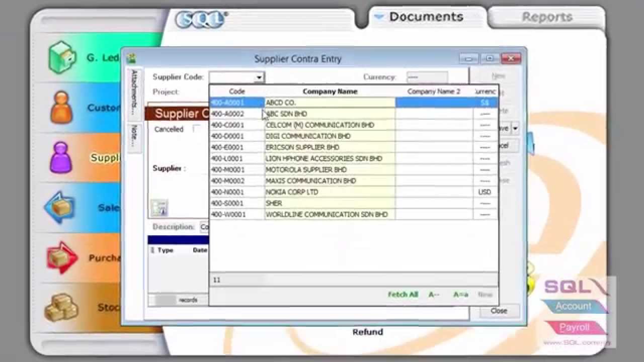Toggle the Cancelled checkbox
This screenshot has height=362, width=644.
pyautogui.click(x=196, y=129)
